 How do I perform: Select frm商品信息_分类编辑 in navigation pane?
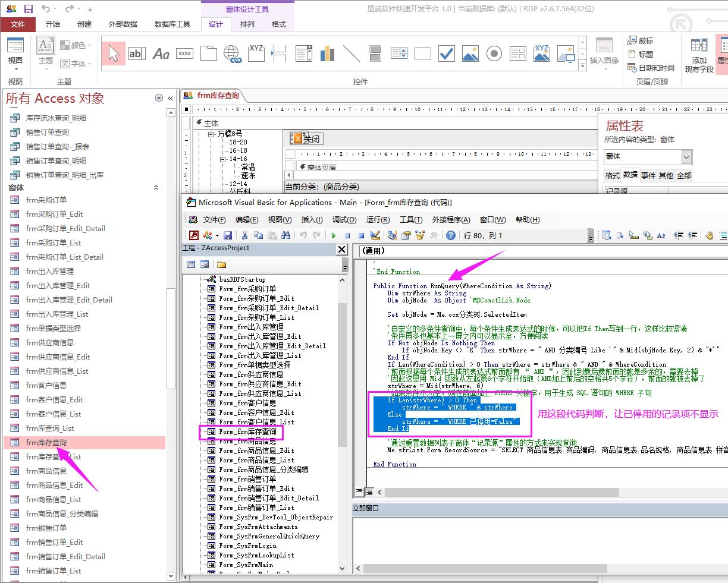62,513
